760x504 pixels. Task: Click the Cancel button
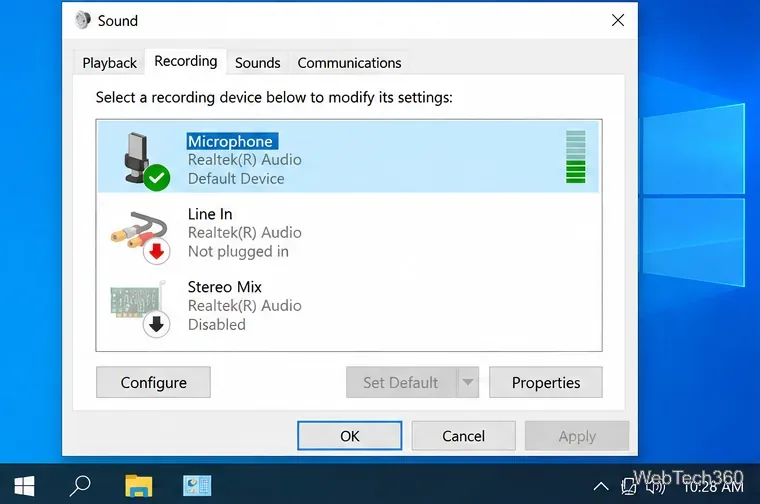[463, 436]
